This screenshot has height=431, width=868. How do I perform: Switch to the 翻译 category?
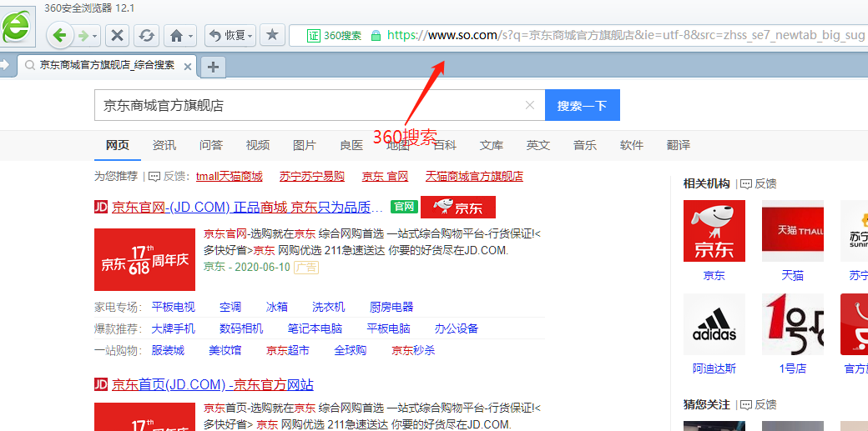click(679, 146)
